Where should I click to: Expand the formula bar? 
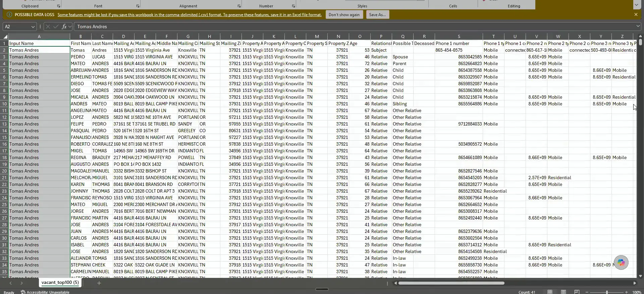click(638, 26)
